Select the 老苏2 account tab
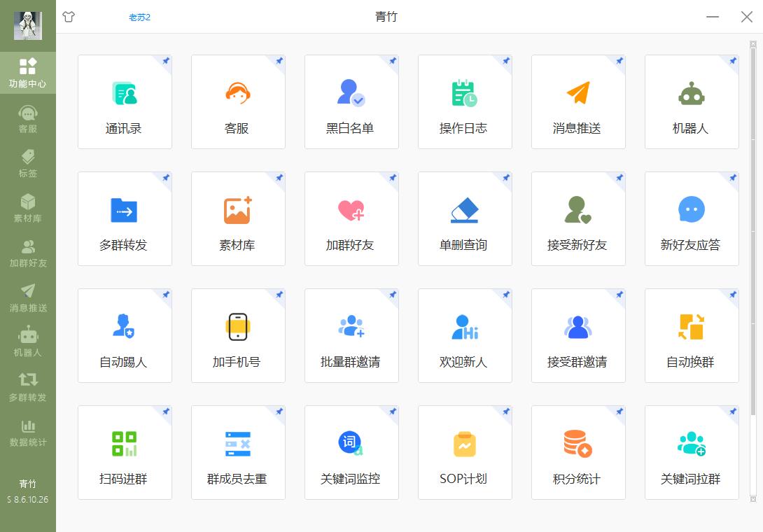 pos(139,15)
